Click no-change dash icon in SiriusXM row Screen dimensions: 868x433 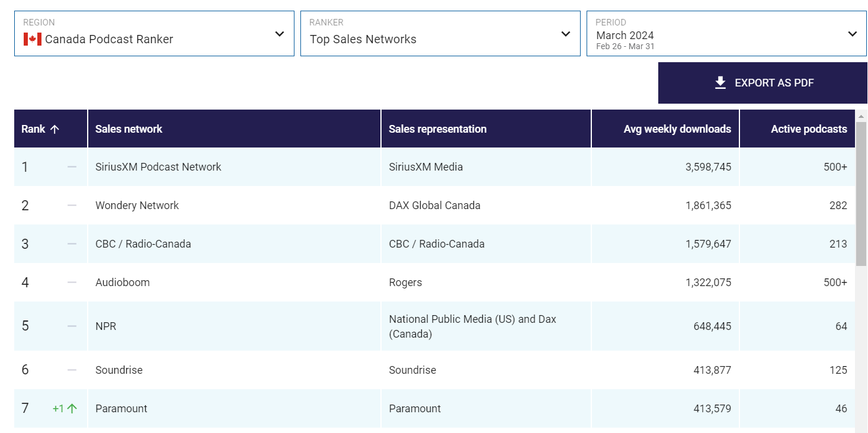coord(72,167)
